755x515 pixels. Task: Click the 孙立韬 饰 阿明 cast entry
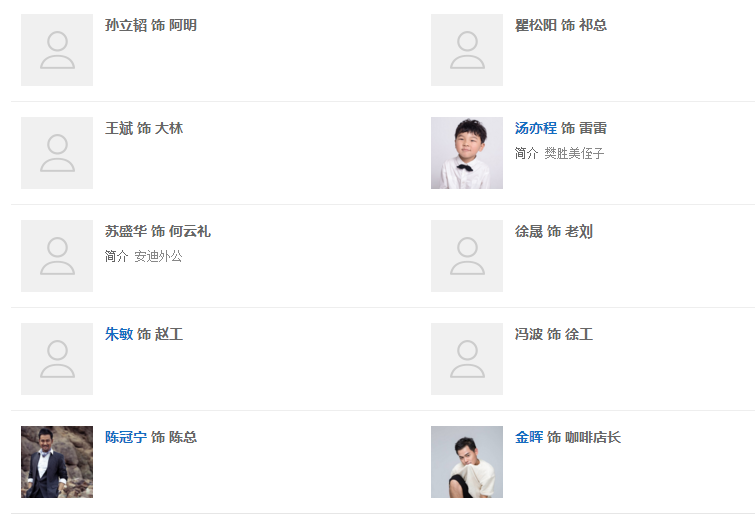151,25
